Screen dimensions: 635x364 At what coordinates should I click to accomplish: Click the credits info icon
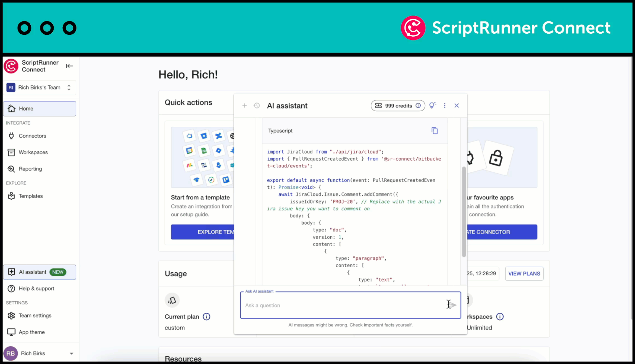418,105
